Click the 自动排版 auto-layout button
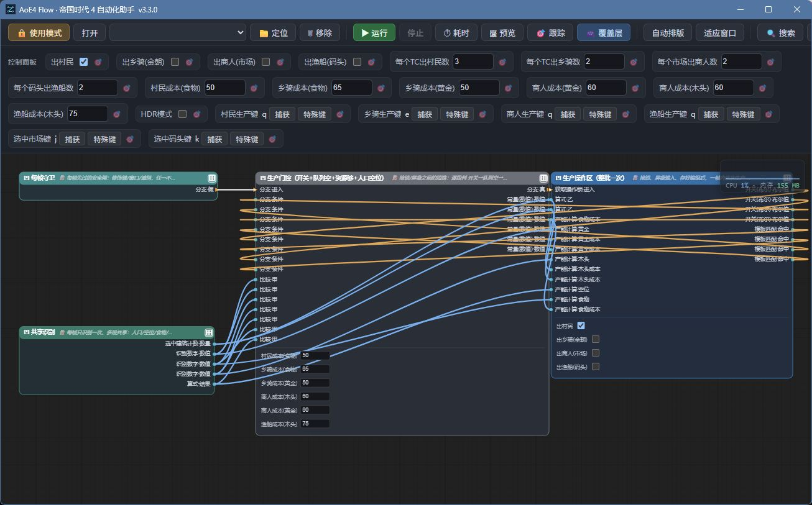 tap(668, 33)
